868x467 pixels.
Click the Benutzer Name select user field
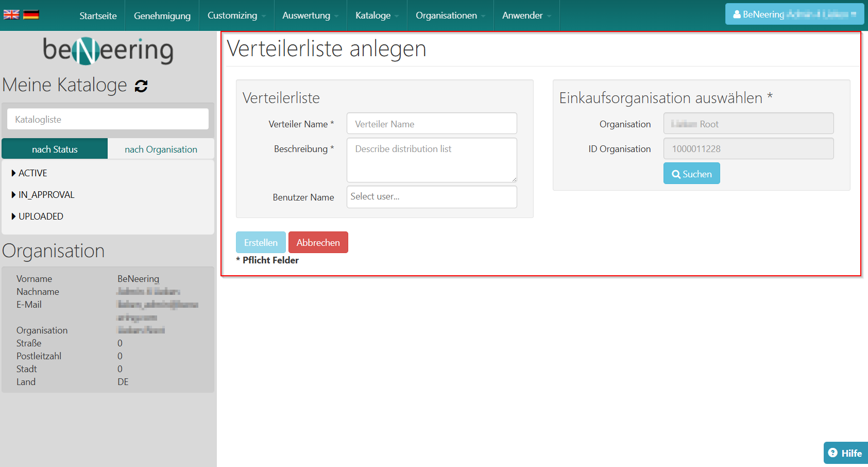pyautogui.click(x=432, y=197)
